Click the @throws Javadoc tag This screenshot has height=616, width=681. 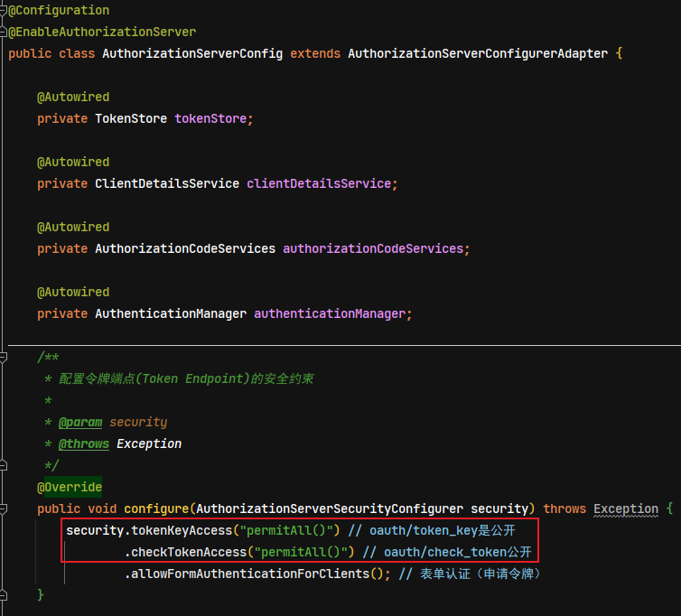coord(84,444)
